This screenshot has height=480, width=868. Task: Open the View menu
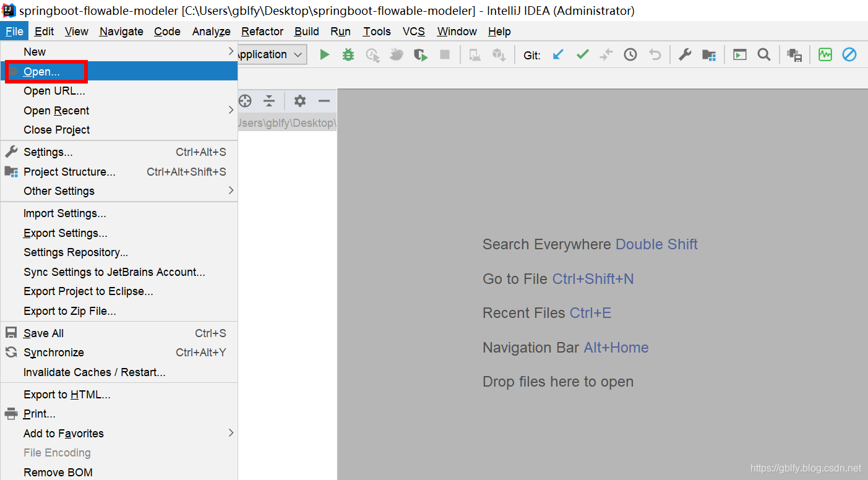(x=77, y=32)
